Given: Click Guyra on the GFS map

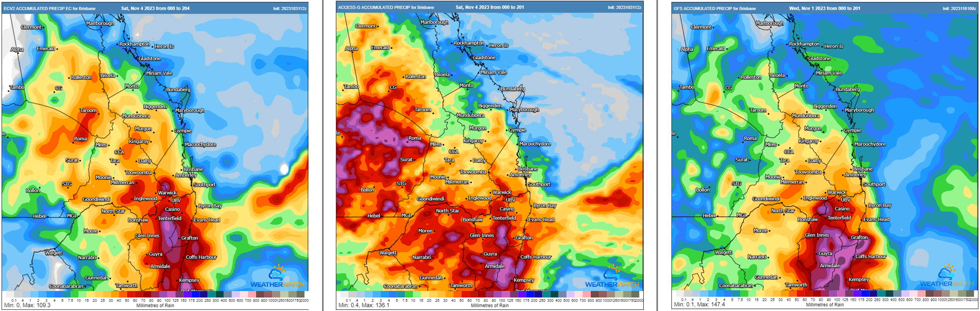Looking at the screenshot, I should pos(825,254).
